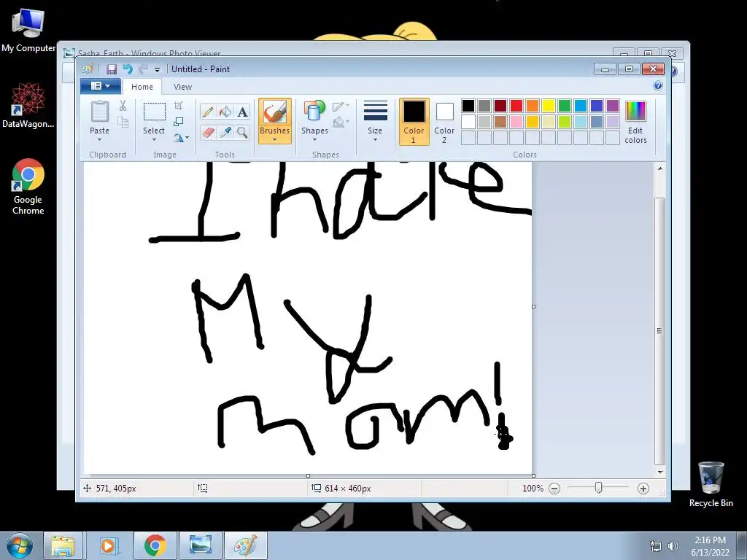This screenshot has height=560, width=747.
Task: Click the Resize icon in Image group
Action: point(178,122)
